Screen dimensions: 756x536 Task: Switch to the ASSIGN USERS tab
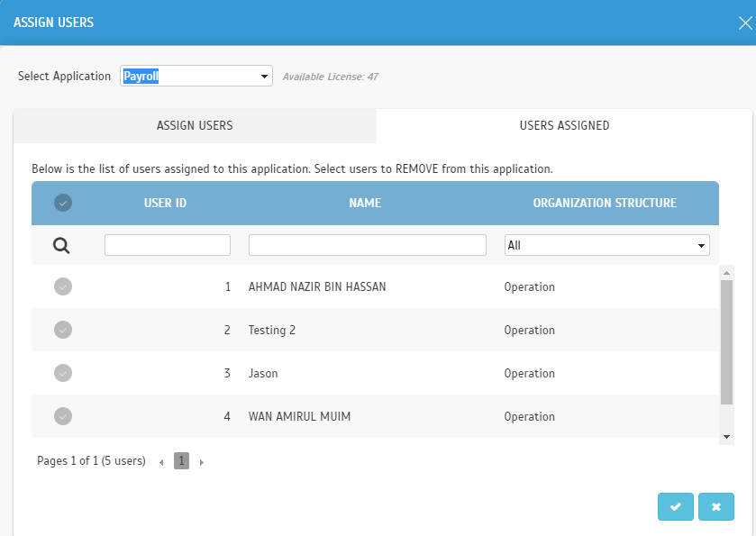point(195,126)
